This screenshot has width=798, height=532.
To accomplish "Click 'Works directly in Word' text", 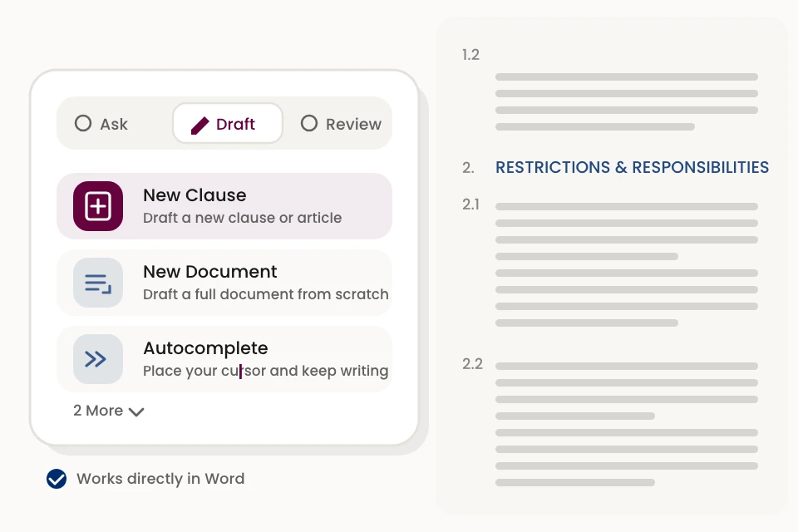I will pyautogui.click(x=160, y=479).
